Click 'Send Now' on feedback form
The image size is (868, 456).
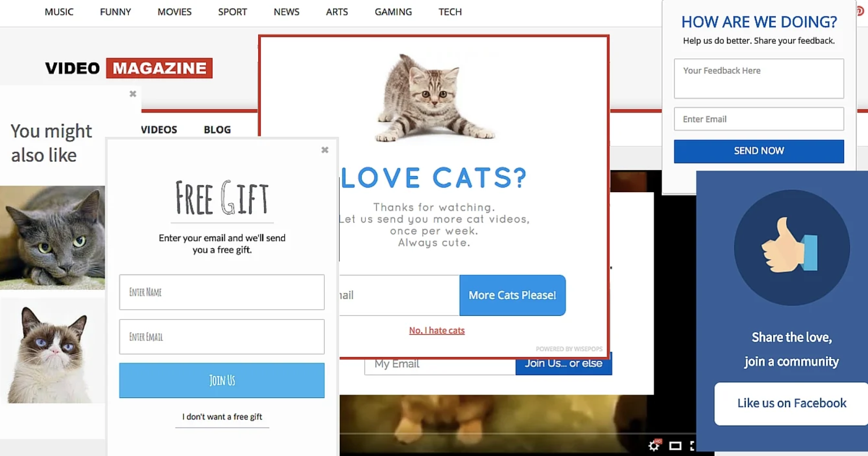click(758, 151)
